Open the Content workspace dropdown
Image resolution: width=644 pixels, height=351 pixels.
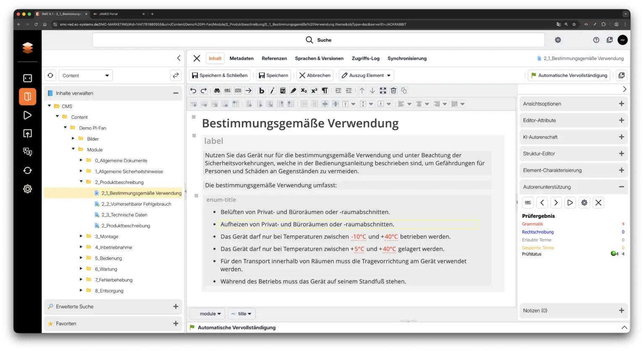coord(86,75)
